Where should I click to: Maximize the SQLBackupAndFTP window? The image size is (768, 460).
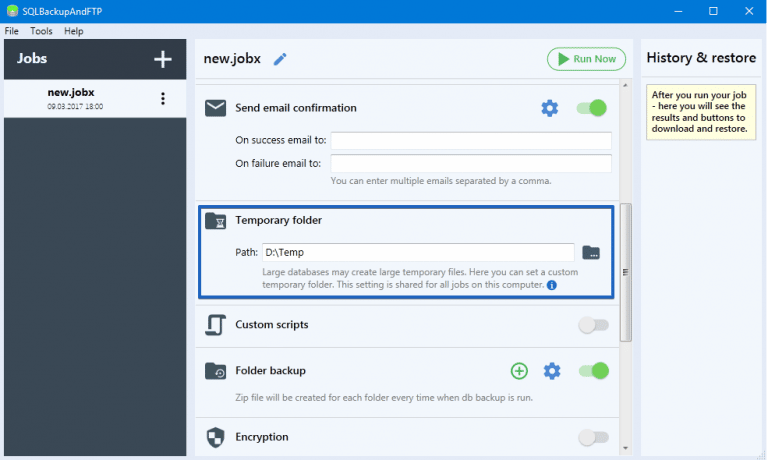click(x=713, y=11)
